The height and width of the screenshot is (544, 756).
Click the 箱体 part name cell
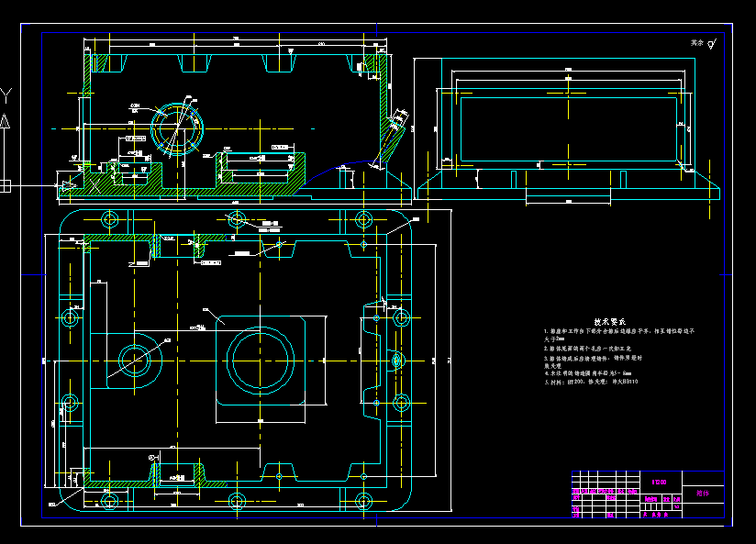(703, 493)
